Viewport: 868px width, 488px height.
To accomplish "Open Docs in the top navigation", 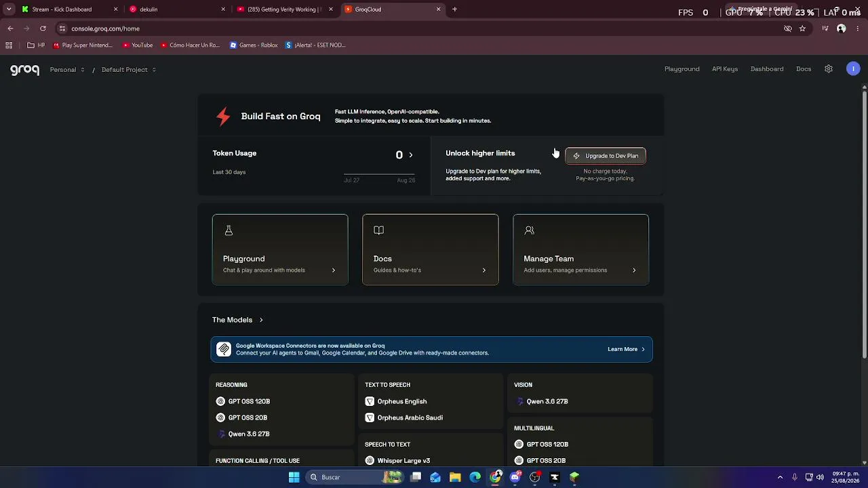I will [804, 69].
